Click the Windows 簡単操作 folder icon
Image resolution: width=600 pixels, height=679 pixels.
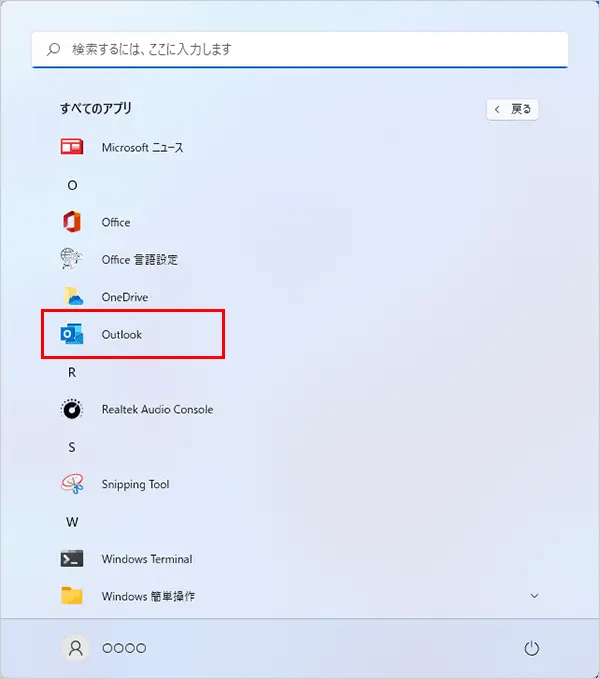72,595
